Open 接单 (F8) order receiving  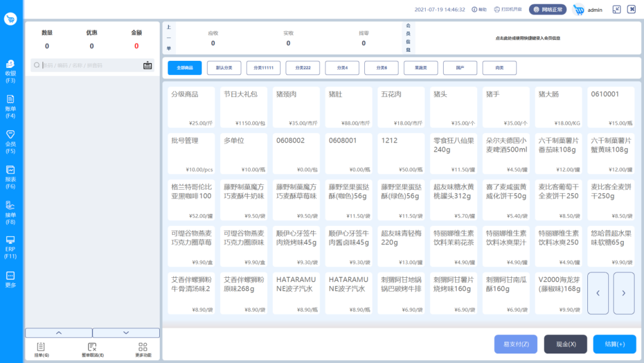click(x=10, y=212)
